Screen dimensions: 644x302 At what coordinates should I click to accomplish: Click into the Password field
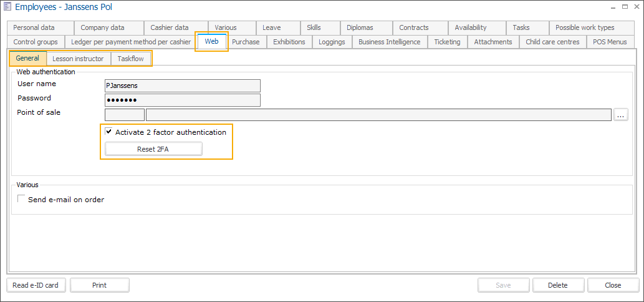tap(182, 100)
